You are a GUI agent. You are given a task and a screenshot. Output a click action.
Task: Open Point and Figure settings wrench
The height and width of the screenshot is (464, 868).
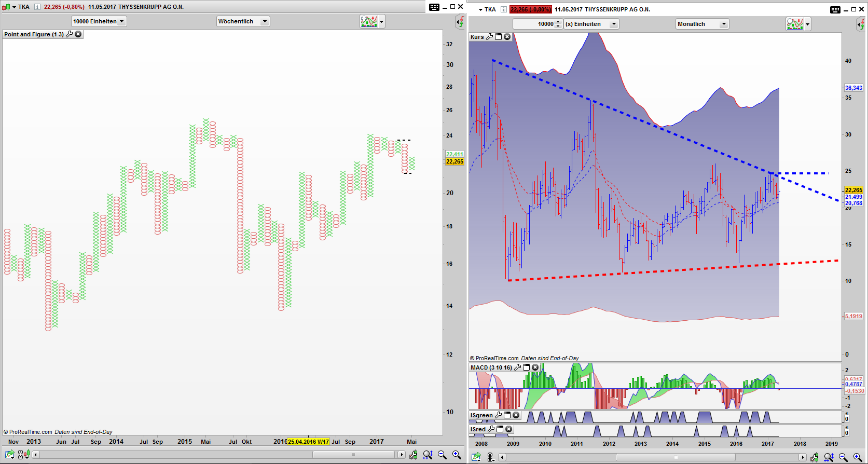coord(70,34)
